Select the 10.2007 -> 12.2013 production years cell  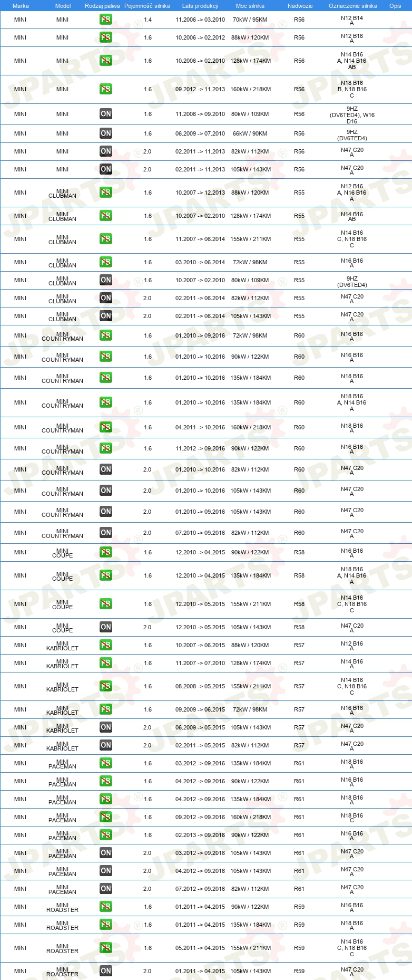pyautogui.click(x=200, y=193)
